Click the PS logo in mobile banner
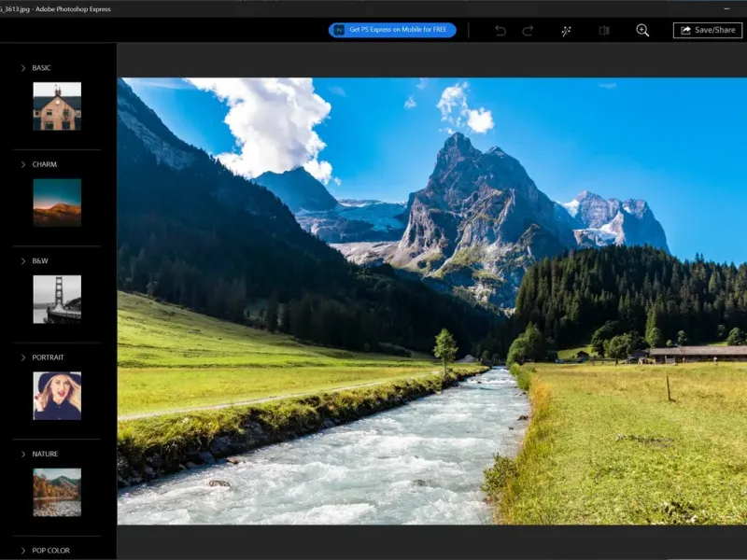The width and height of the screenshot is (747, 560). tap(339, 30)
